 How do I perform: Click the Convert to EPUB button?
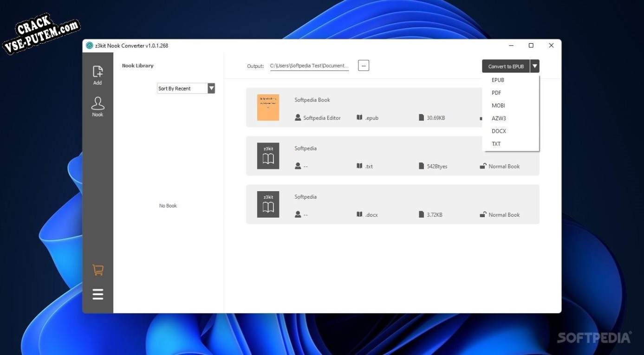(x=506, y=66)
